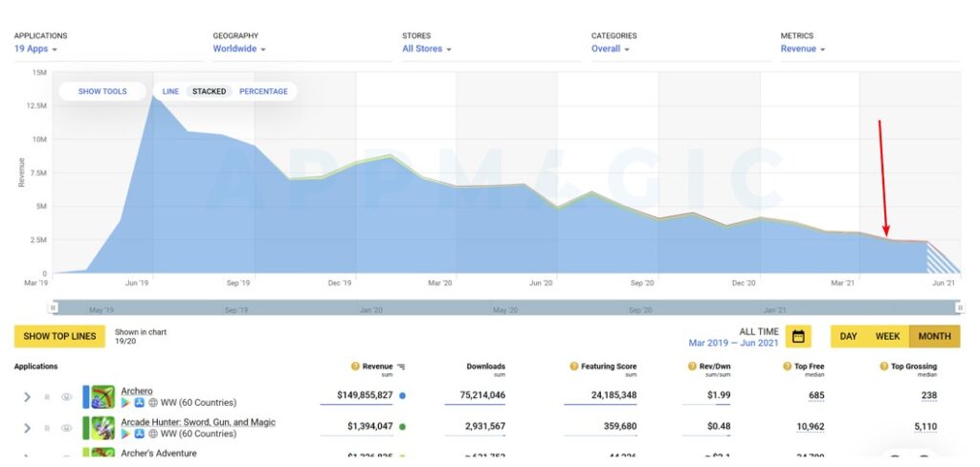Click the Featuring Score help icon
This screenshot has height=467, width=980.
[x=573, y=367]
